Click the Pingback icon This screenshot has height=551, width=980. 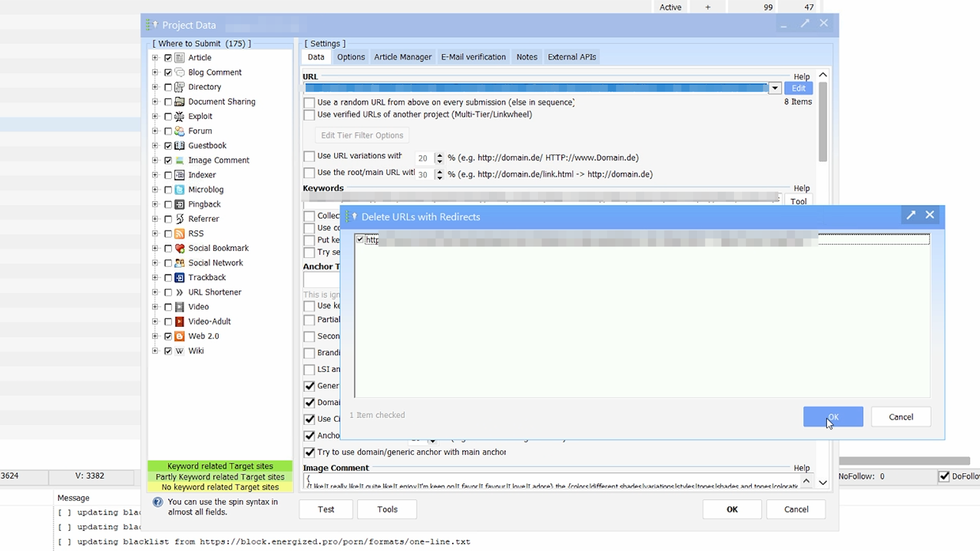[180, 205]
